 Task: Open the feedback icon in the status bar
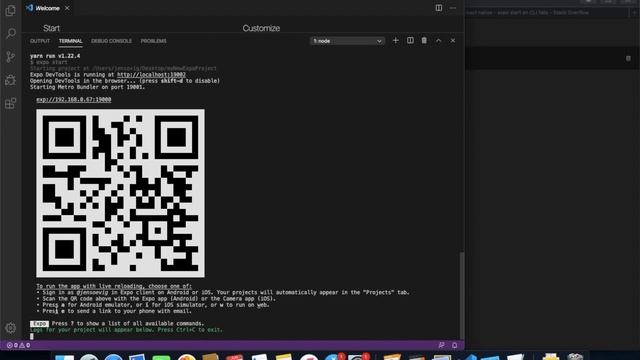tap(442, 345)
